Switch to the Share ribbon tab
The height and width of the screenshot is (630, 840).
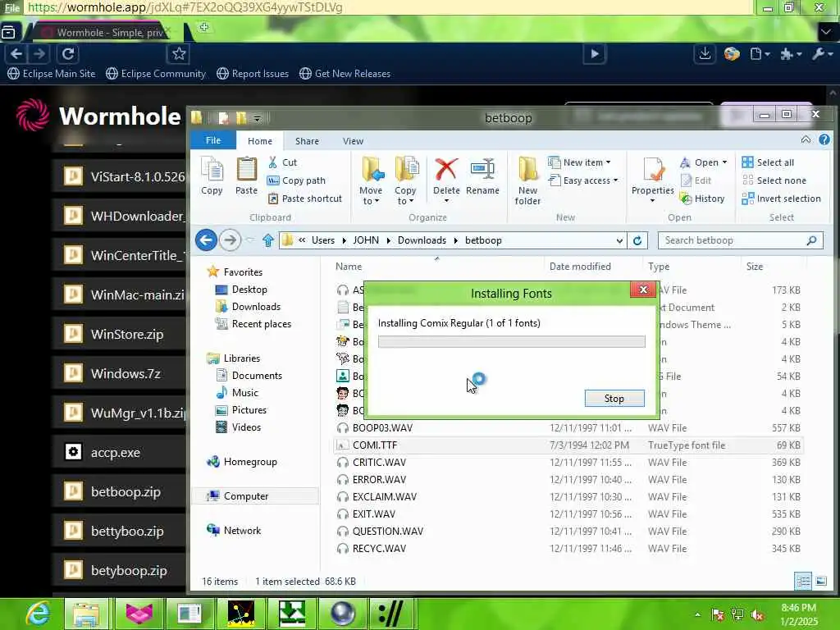coord(307,141)
